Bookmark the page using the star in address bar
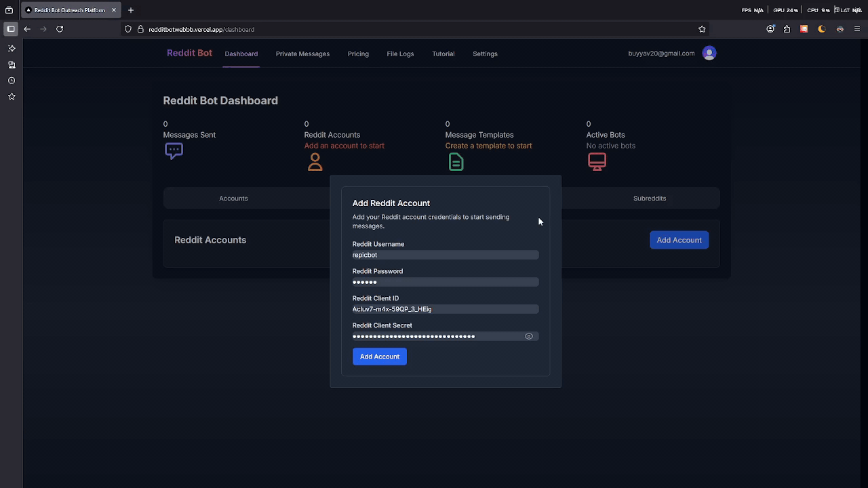 click(702, 29)
